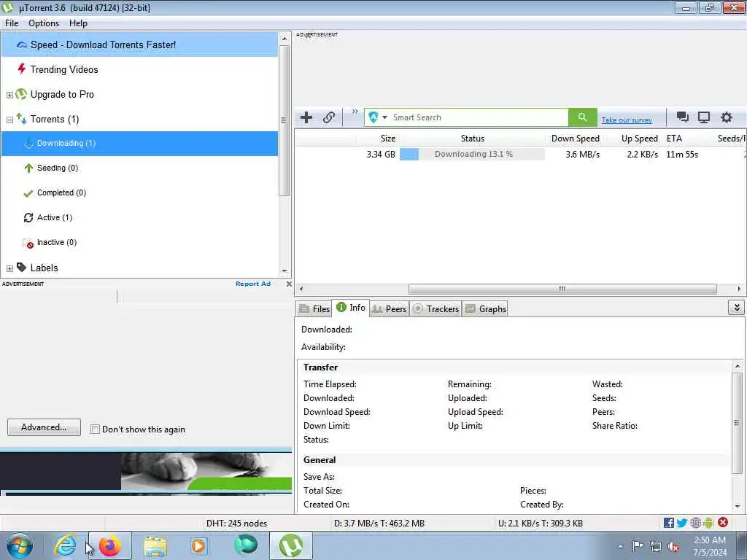Screen dimensions: 747x560
Task: Close the left advertisement panel with X
Action: point(289,284)
